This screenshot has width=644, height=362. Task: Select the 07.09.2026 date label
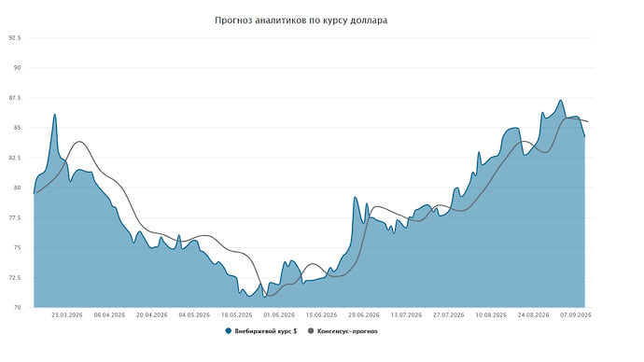click(x=576, y=315)
